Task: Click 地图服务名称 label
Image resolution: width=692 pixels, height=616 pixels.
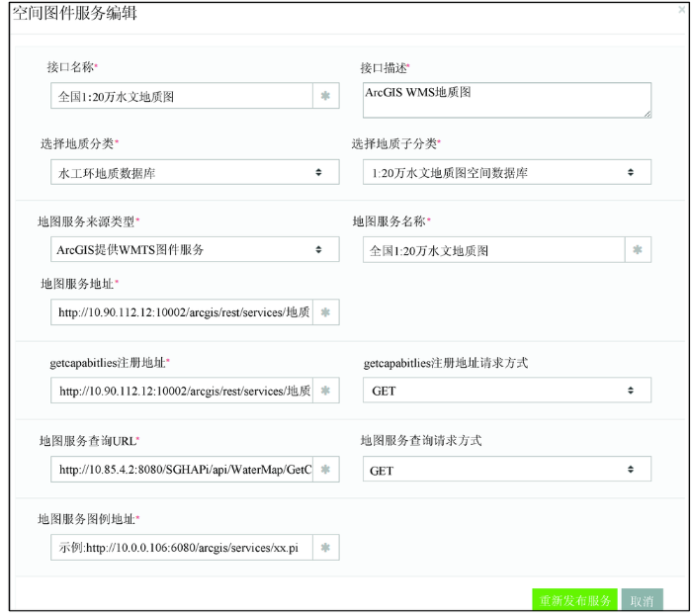Action: click(389, 221)
